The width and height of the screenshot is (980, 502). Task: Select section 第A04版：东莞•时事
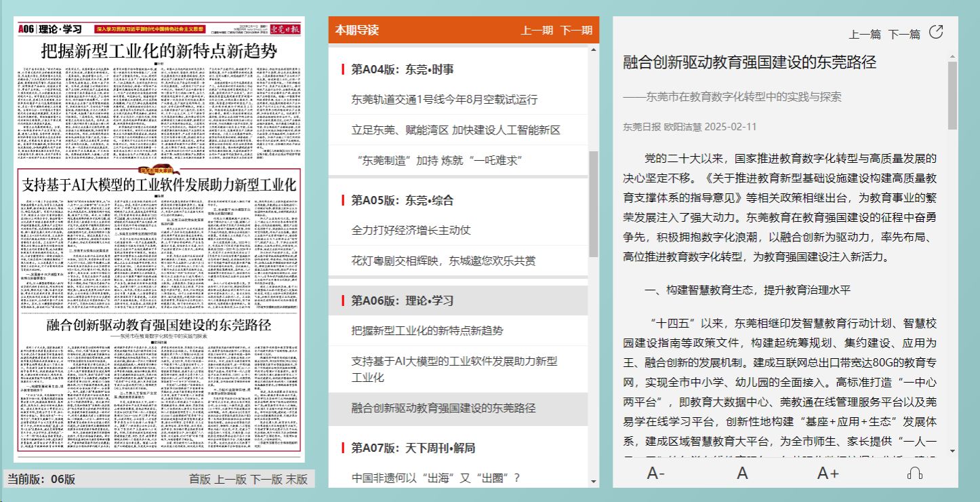coord(402,69)
